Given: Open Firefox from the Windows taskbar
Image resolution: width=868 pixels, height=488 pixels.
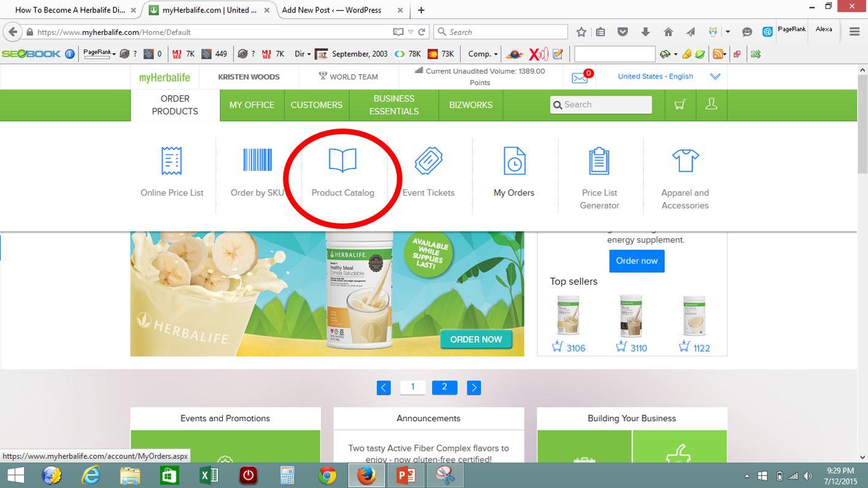Looking at the screenshot, I should [366, 476].
